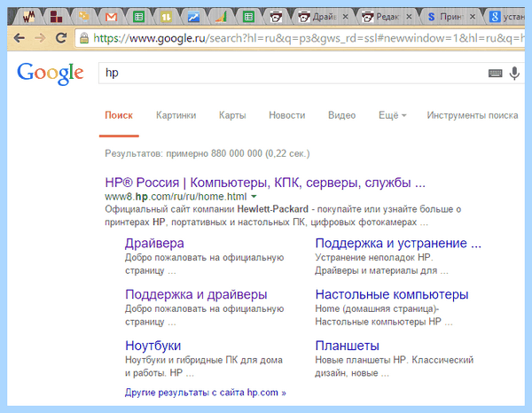Open Настольные компьютеры sitelink
This screenshot has height=413, width=532.
click(392, 294)
